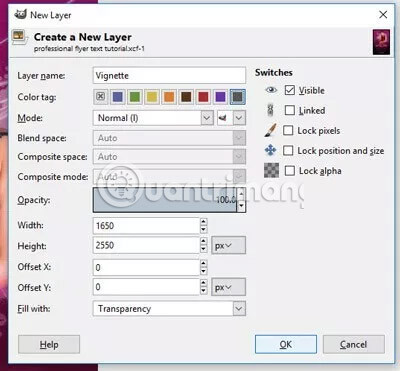Select the 'no color' X color tag
The width and height of the screenshot is (400, 371).
tap(101, 97)
